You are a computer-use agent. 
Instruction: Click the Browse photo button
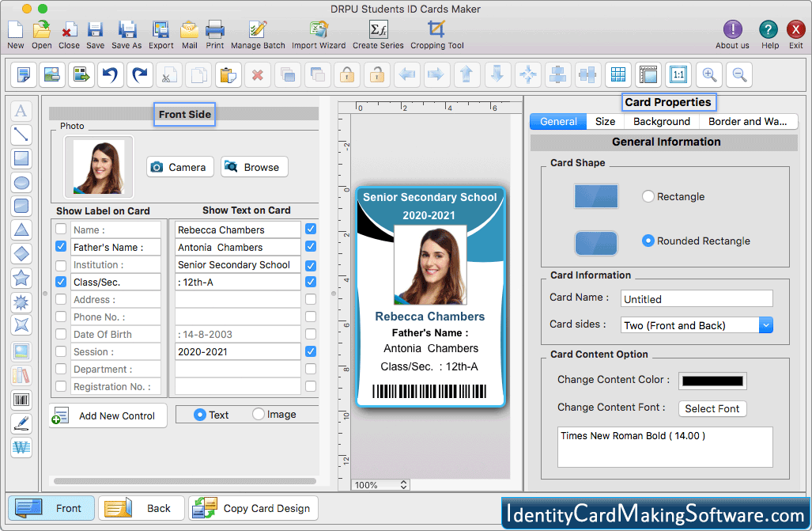pos(255,167)
